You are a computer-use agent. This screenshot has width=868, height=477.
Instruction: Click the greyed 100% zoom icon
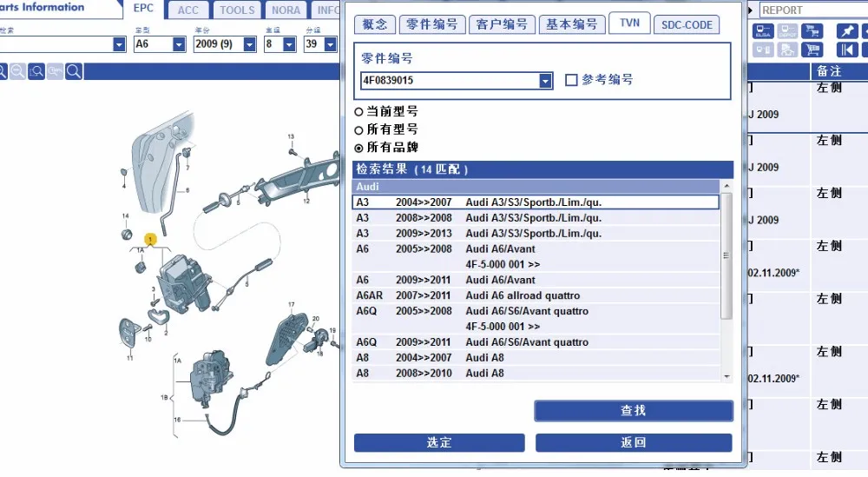click(55, 71)
